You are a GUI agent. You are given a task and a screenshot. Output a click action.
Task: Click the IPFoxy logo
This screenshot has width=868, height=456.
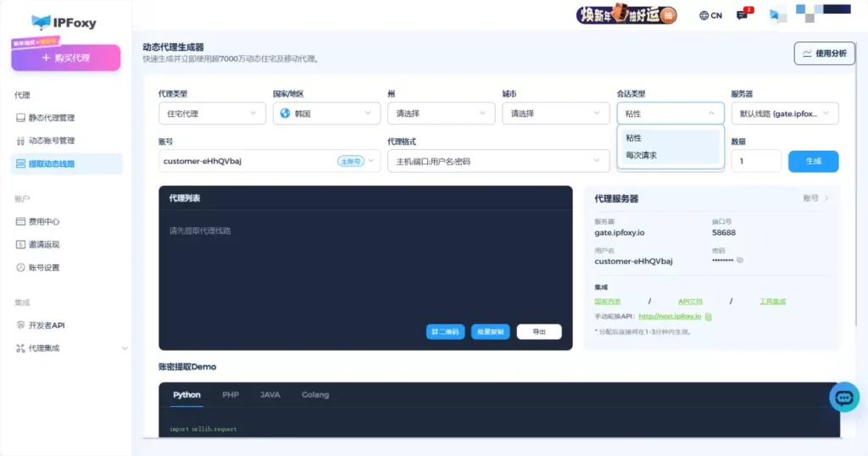[64, 22]
